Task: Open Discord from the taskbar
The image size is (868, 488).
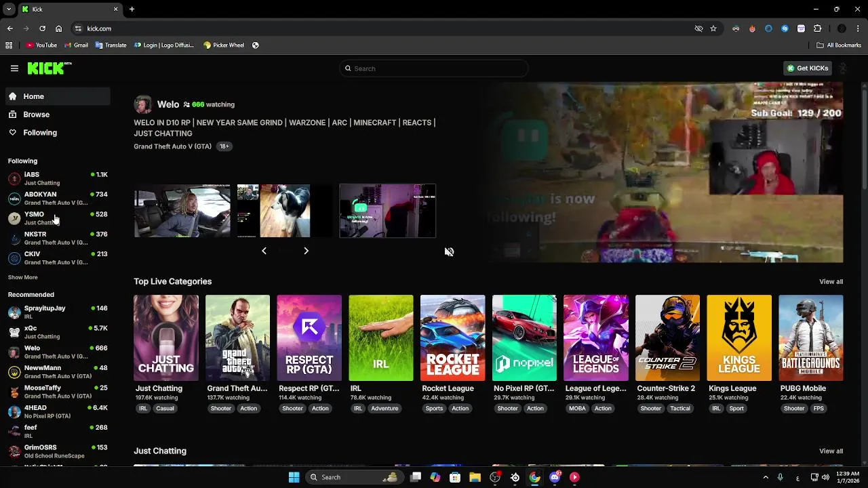Action: (x=555, y=477)
